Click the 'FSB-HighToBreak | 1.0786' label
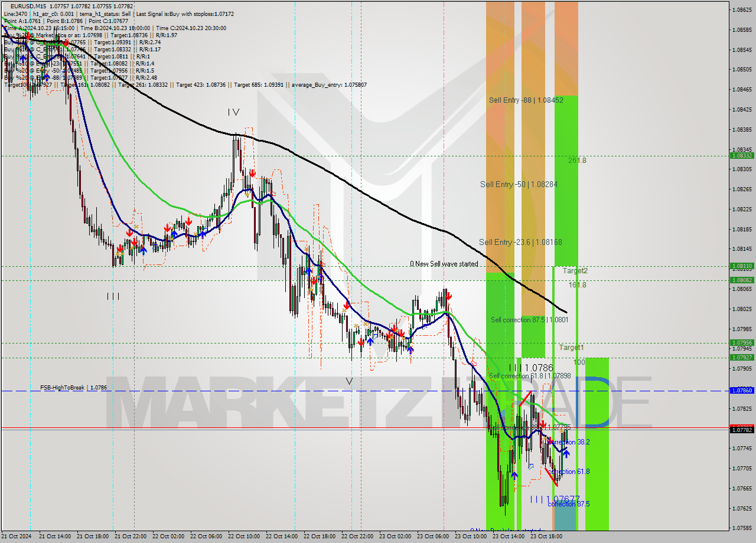756x543 pixels. [74, 388]
